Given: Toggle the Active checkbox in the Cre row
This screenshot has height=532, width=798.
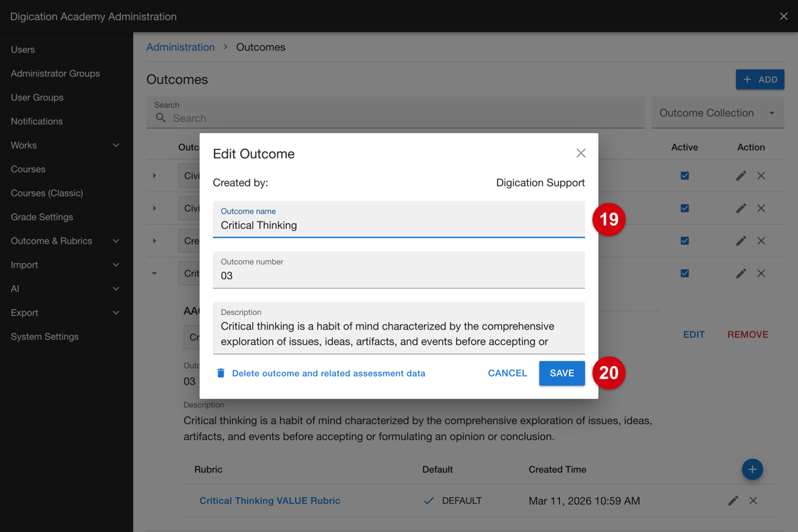Looking at the screenshot, I should [685, 241].
